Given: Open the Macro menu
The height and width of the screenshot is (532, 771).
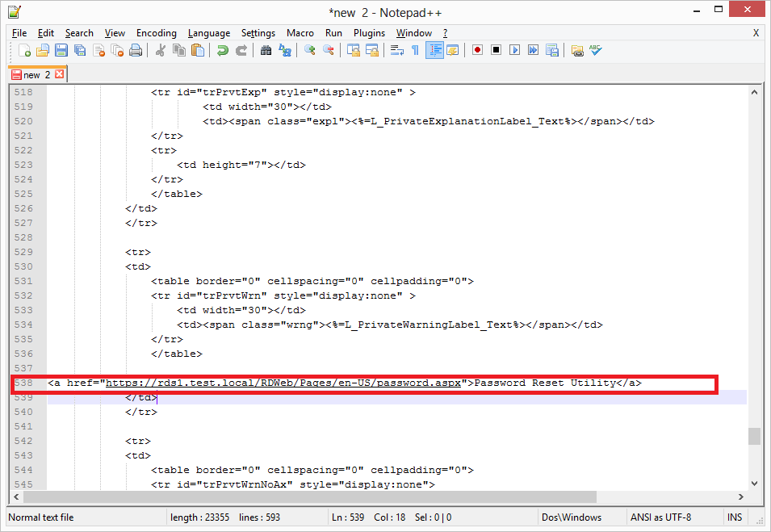Looking at the screenshot, I should [x=300, y=33].
